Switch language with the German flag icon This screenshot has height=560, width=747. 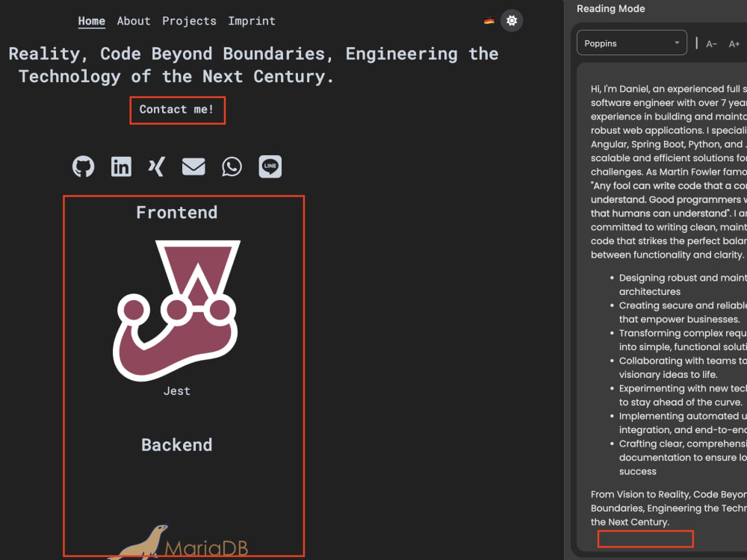[489, 20]
